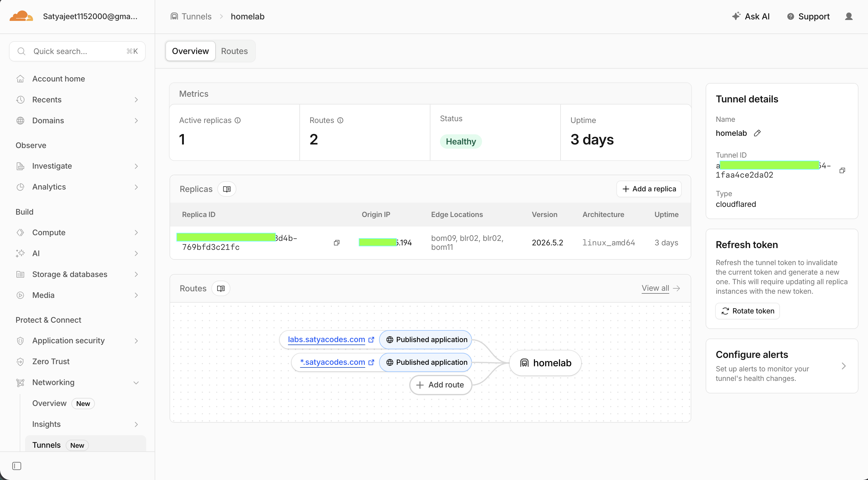Screen dimensions: 868x480
Task: Click the Zero Trust icon
Action: point(20,362)
